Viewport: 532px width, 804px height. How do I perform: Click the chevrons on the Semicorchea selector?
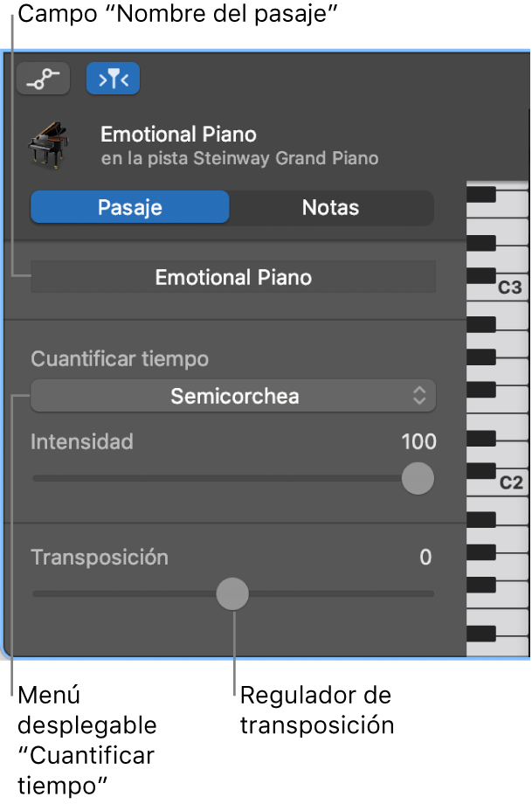click(x=418, y=395)
